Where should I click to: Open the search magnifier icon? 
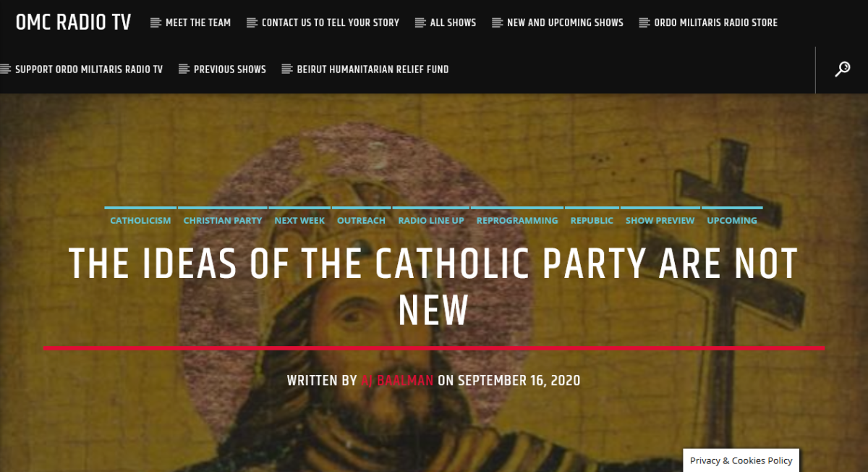842,69
